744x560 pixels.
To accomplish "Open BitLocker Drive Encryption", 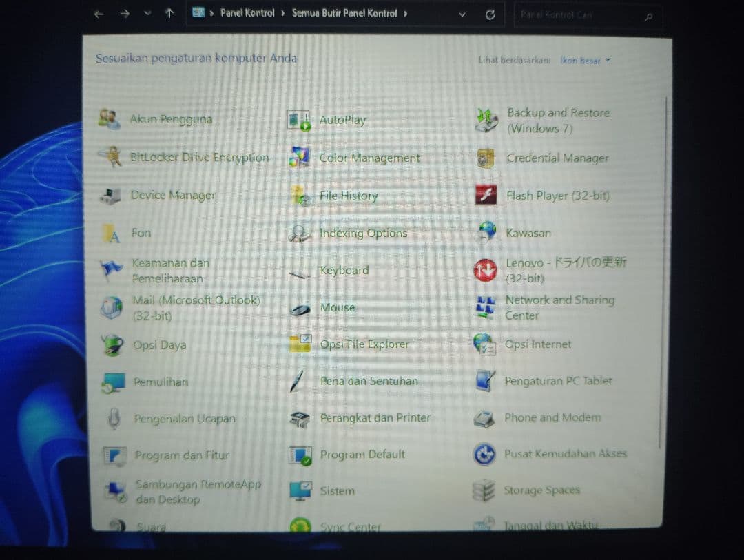I will (x=199, y=157).
